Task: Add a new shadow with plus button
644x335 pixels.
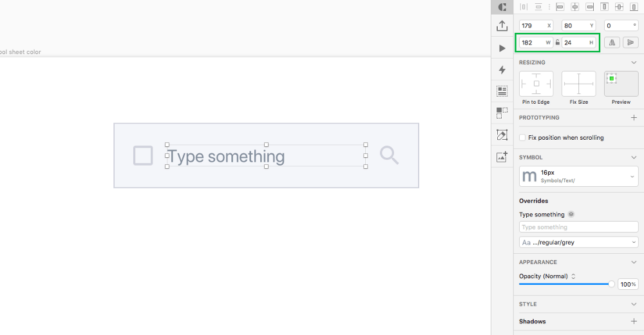Action: point(634,321)
